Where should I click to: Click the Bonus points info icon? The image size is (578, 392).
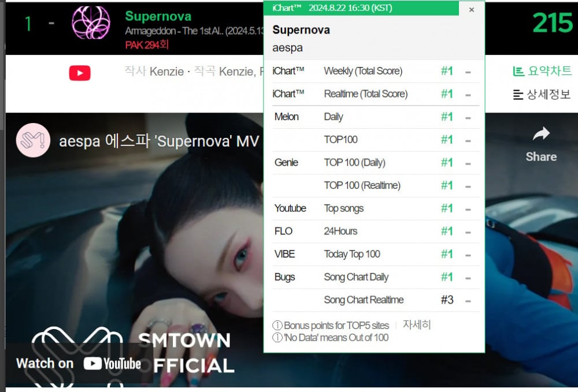point(277,326)
